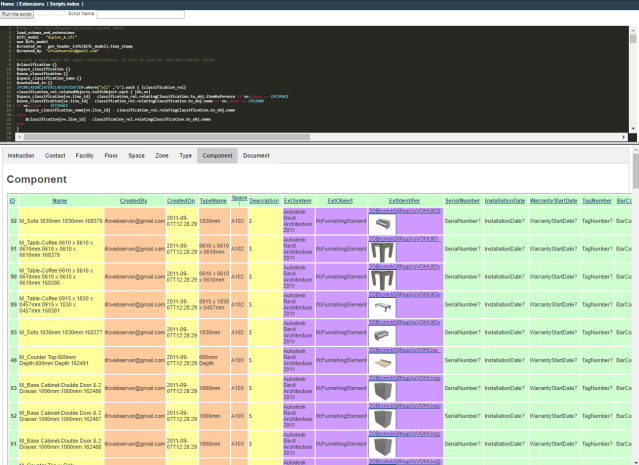Select InstallationDate? cell in row 90

[505, 277]
